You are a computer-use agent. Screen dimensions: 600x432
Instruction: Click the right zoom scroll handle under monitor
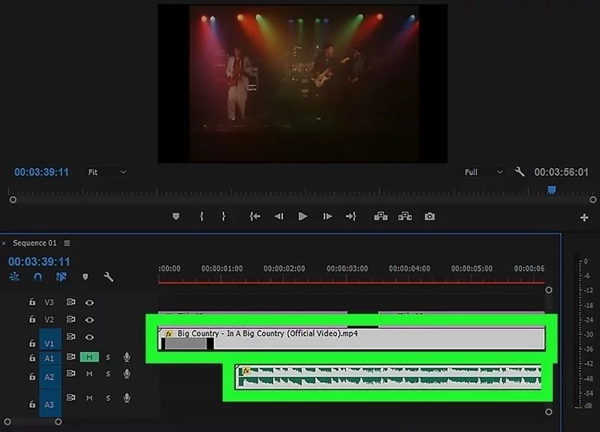593,200
